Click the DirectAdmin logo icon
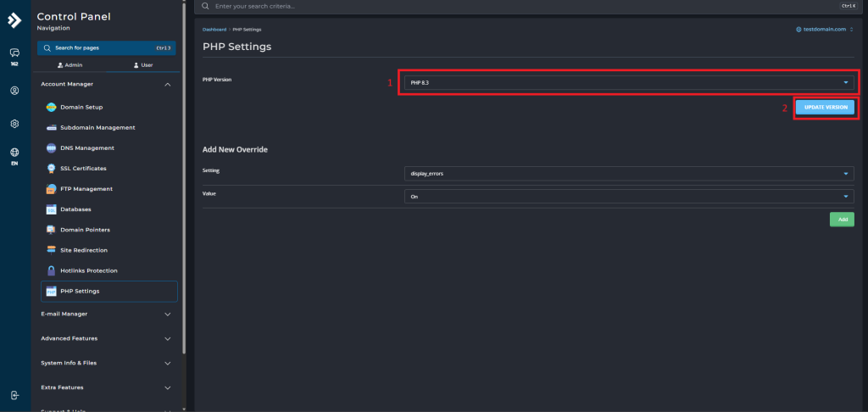 pos(14,20)
